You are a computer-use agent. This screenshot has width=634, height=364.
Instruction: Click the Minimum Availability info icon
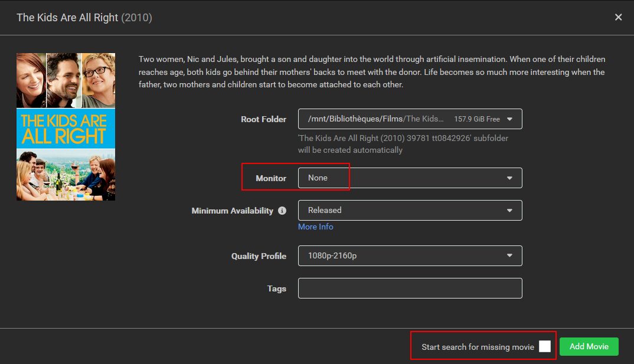click(x=282, y=211)
